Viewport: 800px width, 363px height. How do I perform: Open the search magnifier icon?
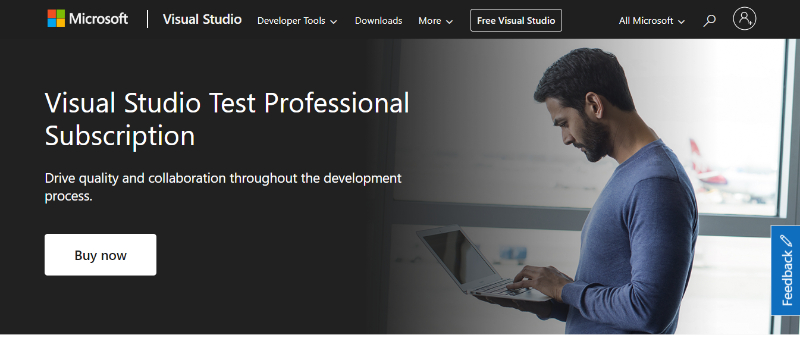click(709, 21)
